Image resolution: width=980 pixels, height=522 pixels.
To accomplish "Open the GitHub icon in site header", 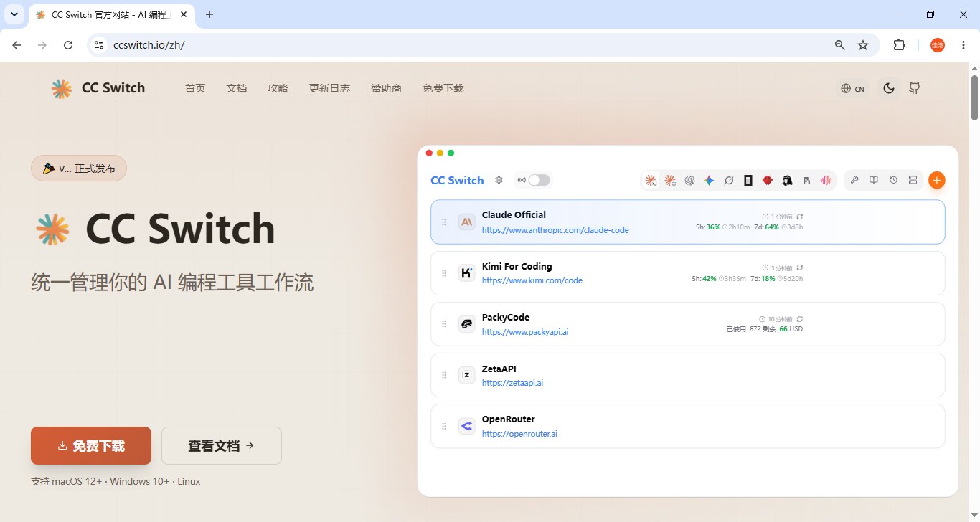I will click(x=914, y=88).
